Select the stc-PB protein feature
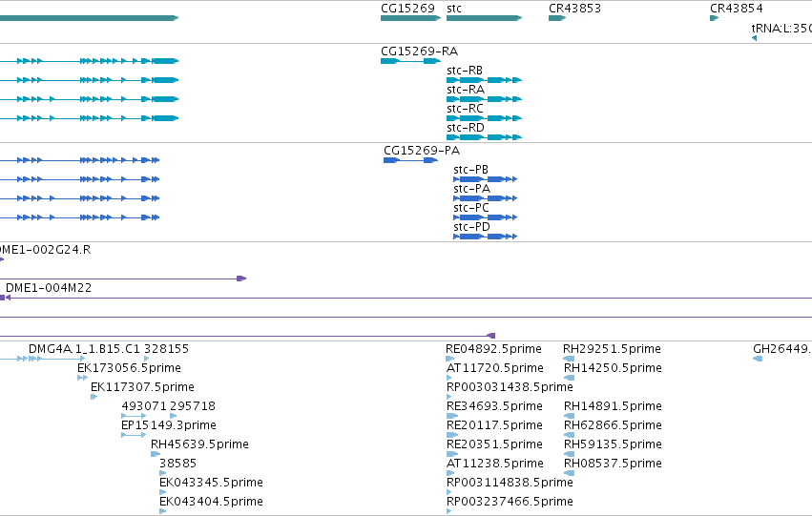The image size is (812, 516). click(x=486, y=179)
